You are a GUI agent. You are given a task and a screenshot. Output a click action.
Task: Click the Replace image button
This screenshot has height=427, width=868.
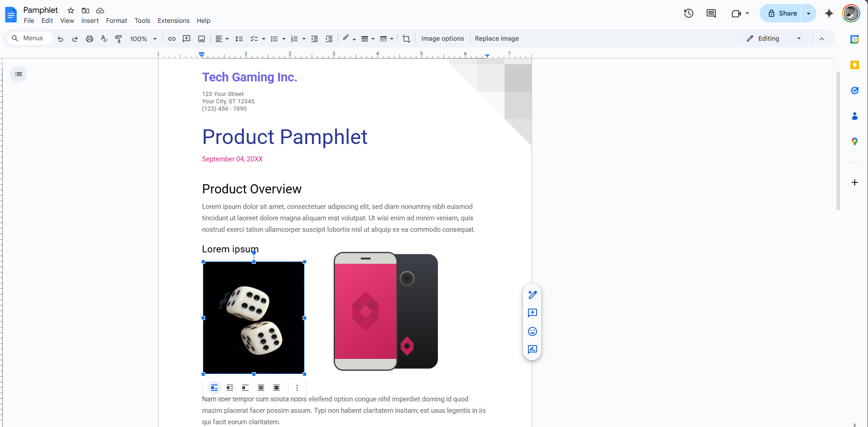pyautogui.click(x=496, y=38)
